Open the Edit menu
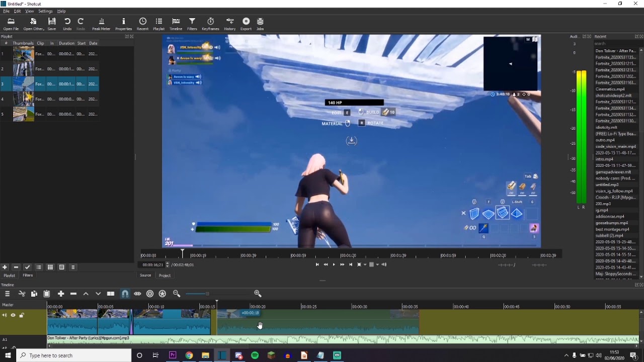 pos(18,11)
